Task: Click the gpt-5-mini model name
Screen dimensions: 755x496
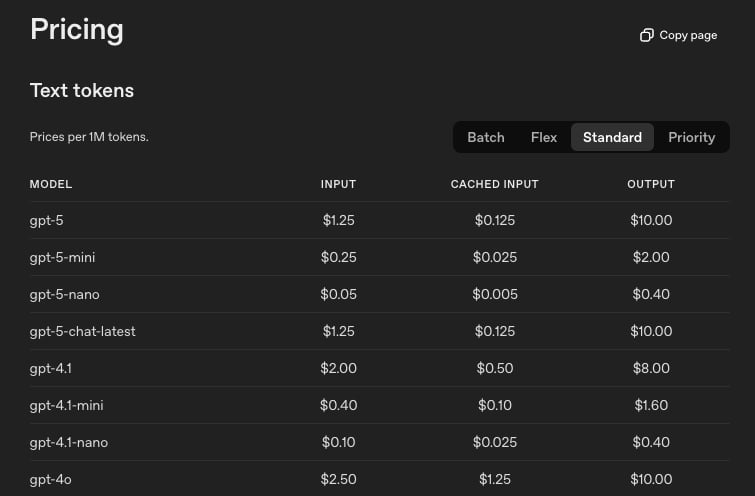Action: click(62, 258)
